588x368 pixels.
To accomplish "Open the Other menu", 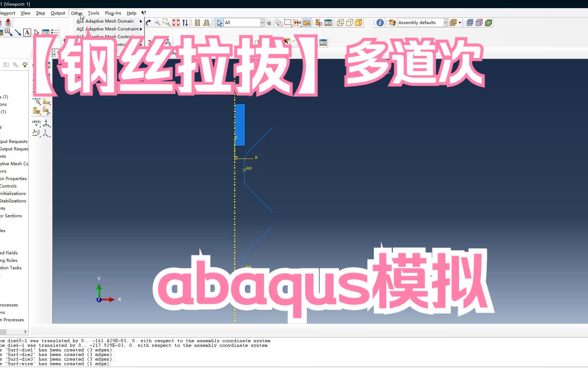I will pyautogui.click(x=77, y=13).
